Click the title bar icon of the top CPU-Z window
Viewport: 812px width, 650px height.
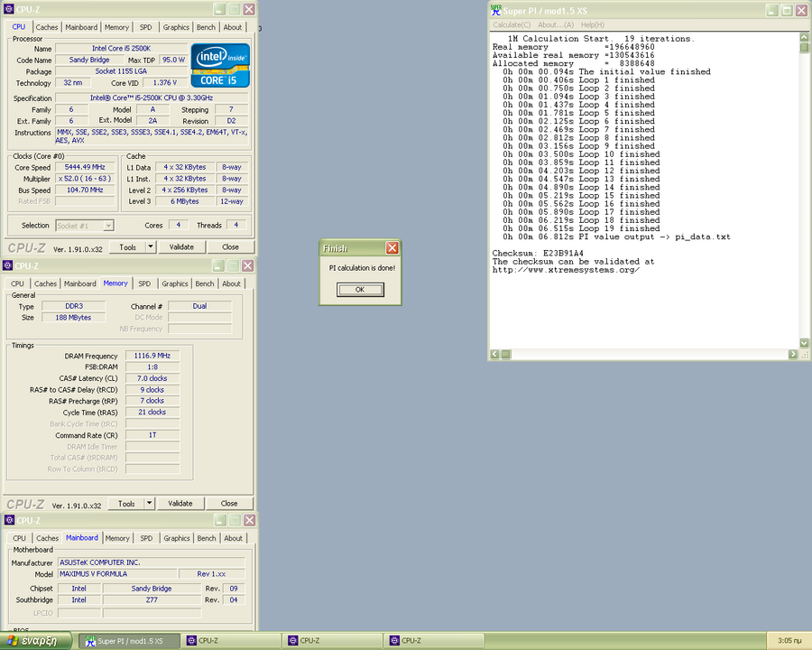click(8, 9)
